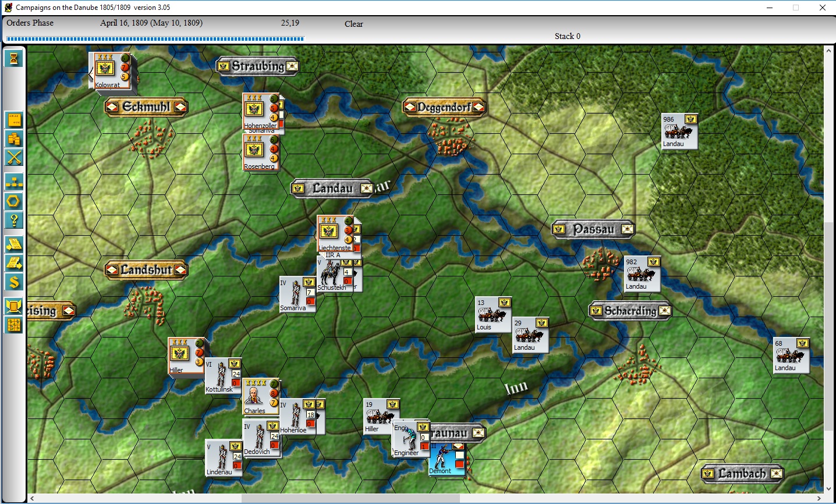Image resolution: width=836 pixels, height=504 pixels.
Task: Click the crossed swords toolbar icon
Action: pos(14,157)
